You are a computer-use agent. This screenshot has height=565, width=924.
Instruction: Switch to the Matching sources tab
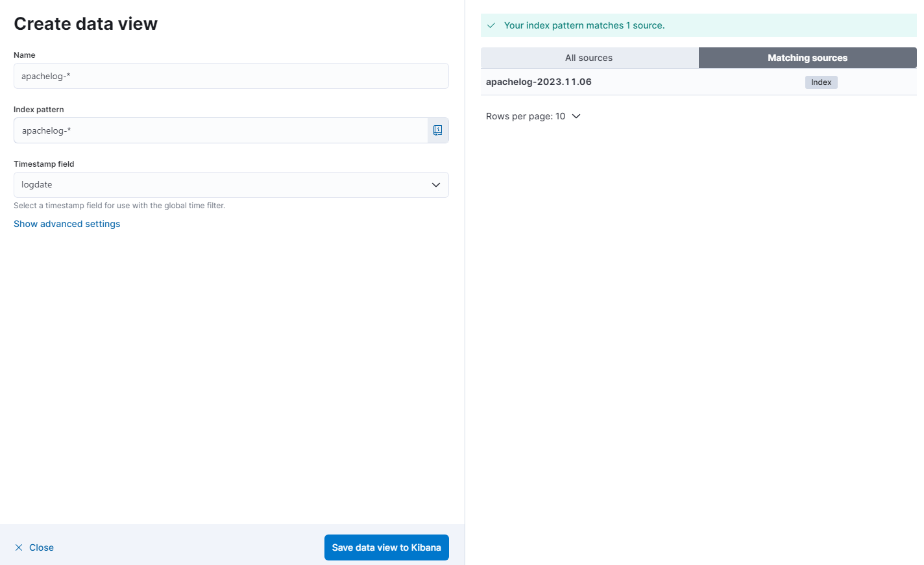(807, 58)
